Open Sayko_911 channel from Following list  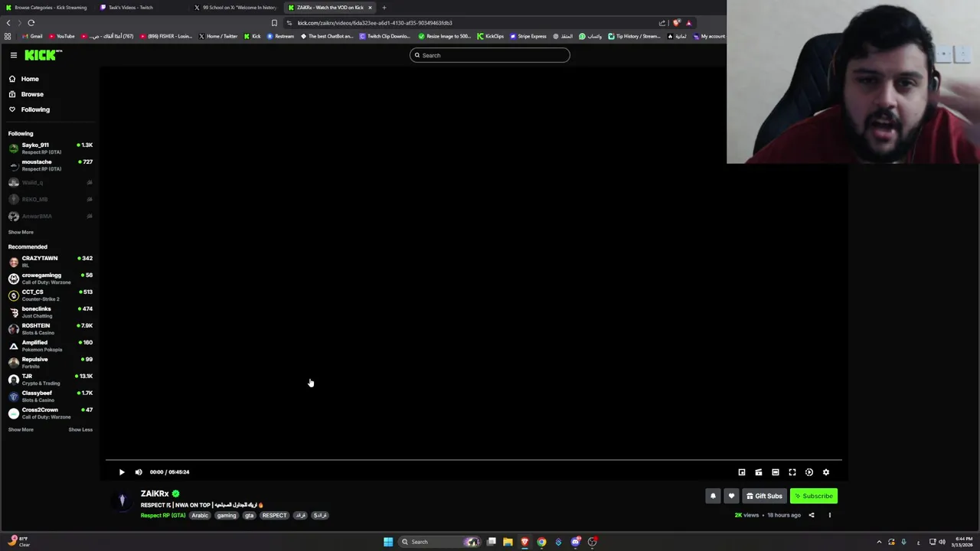[50, 148]
